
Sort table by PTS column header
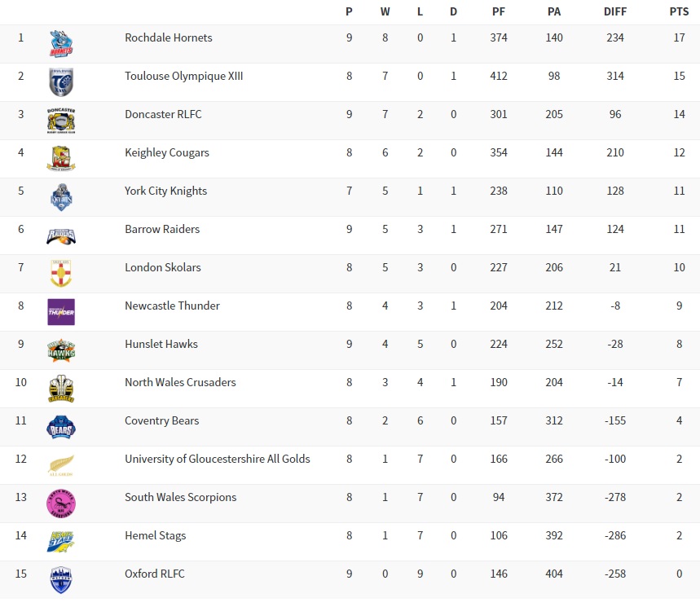[678, 11]
